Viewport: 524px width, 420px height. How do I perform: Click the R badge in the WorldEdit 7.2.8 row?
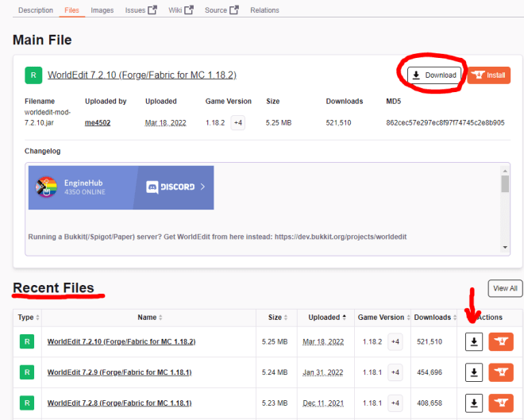click(27, 403)
